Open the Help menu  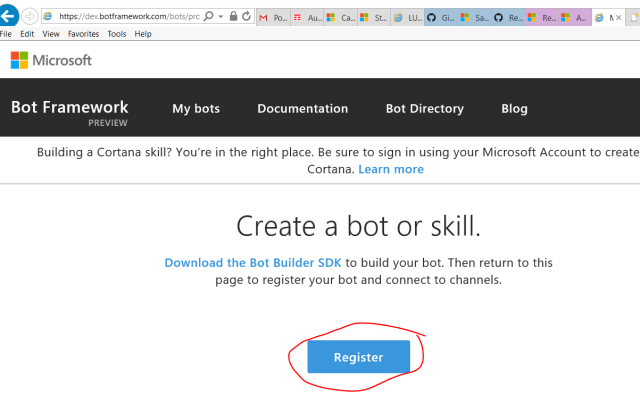(143, 34)
